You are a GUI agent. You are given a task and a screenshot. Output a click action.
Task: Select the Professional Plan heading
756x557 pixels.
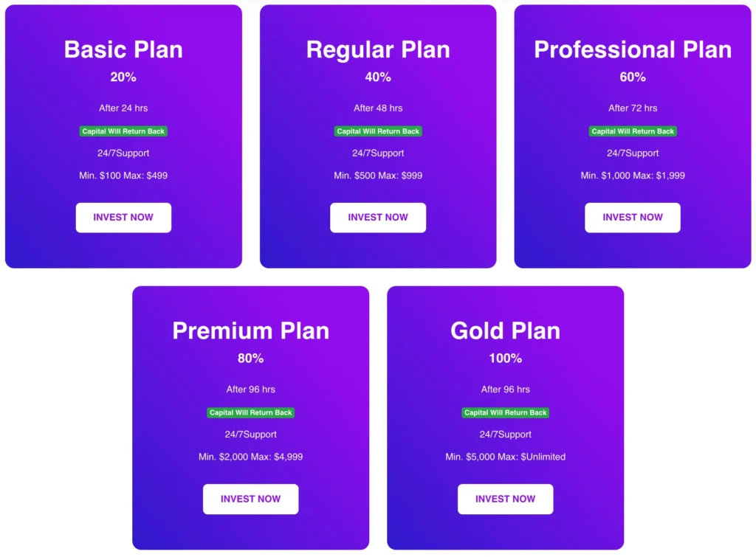tap(633, 49)
